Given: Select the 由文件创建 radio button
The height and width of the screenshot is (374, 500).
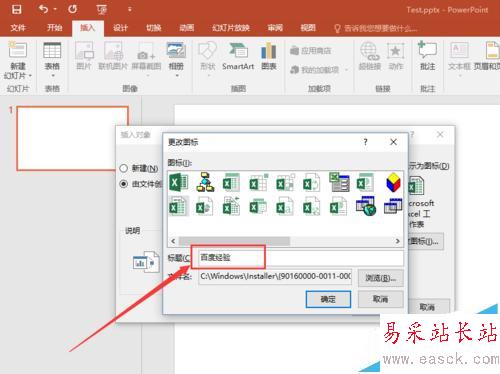Looking at the screenshot, I should (x=124, y=184).
